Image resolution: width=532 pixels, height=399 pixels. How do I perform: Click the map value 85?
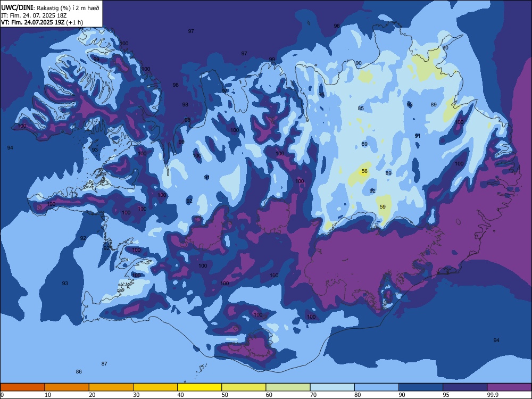tap(361, 108)
